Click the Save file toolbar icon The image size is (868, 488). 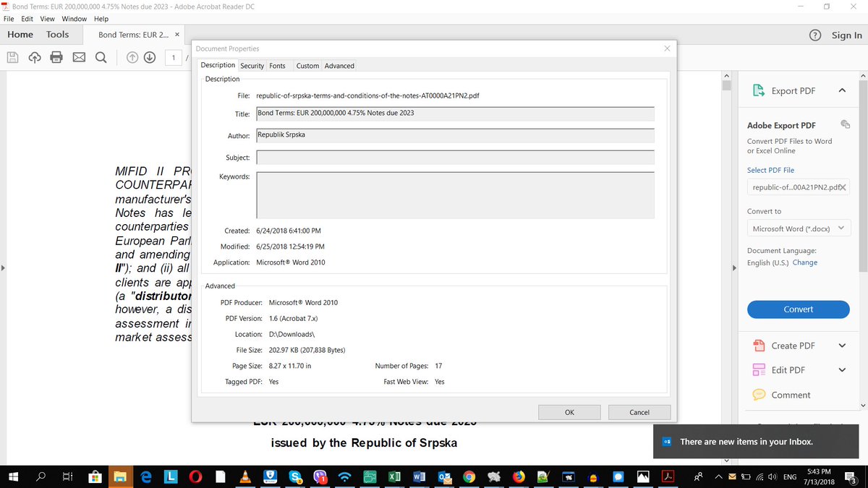[13, 58]
